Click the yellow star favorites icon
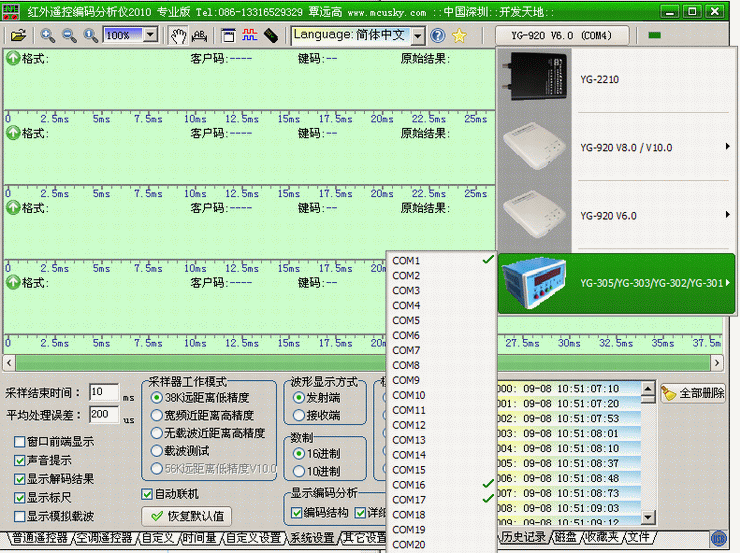This screenshot has width=740, height=553. (x=459, y=35)
